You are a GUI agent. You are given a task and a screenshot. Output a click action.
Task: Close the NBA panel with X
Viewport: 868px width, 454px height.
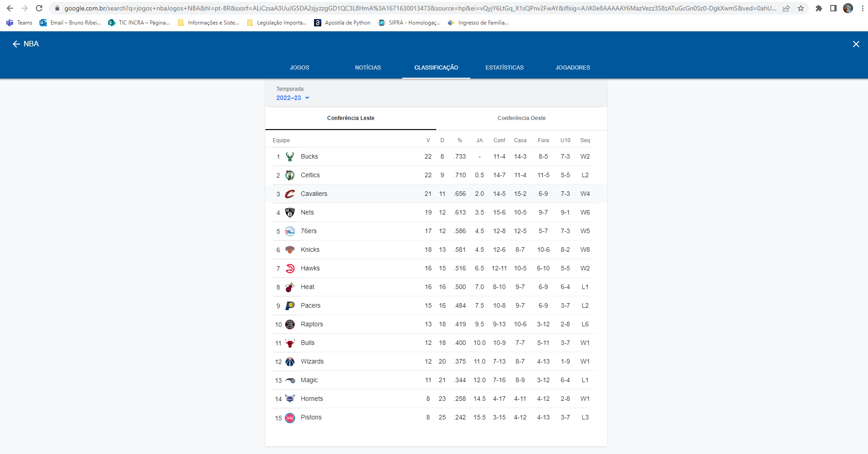point(856,44)
